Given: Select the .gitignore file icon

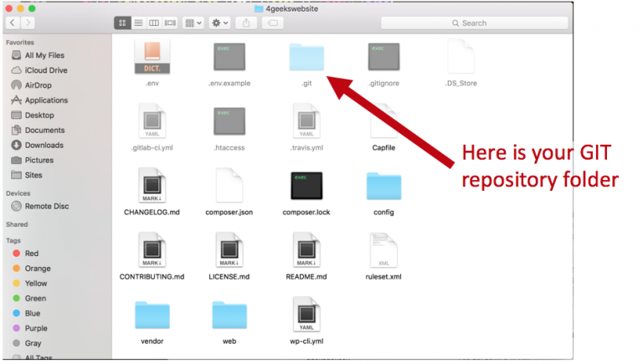Looking at the screenshot, I should point(383,58).
